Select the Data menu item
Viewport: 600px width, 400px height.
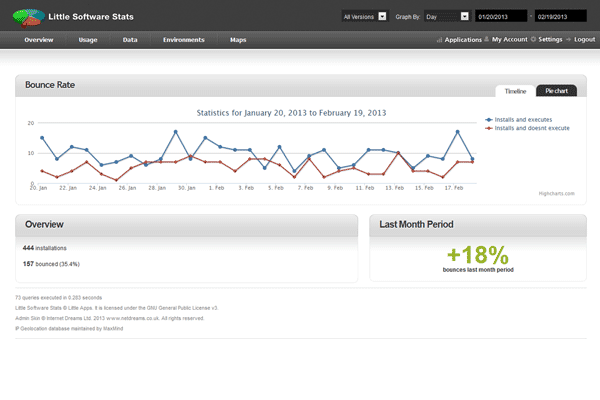click(x=130, y=40)
